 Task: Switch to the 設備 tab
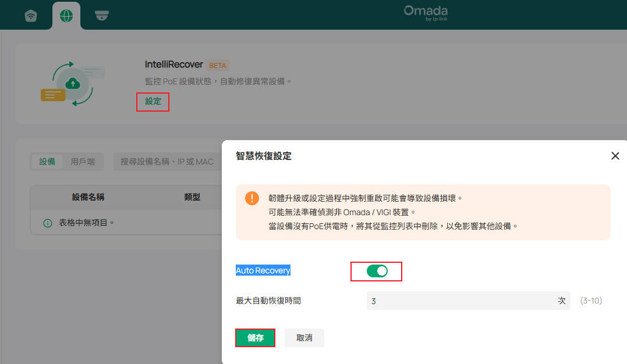coord(47,162)
